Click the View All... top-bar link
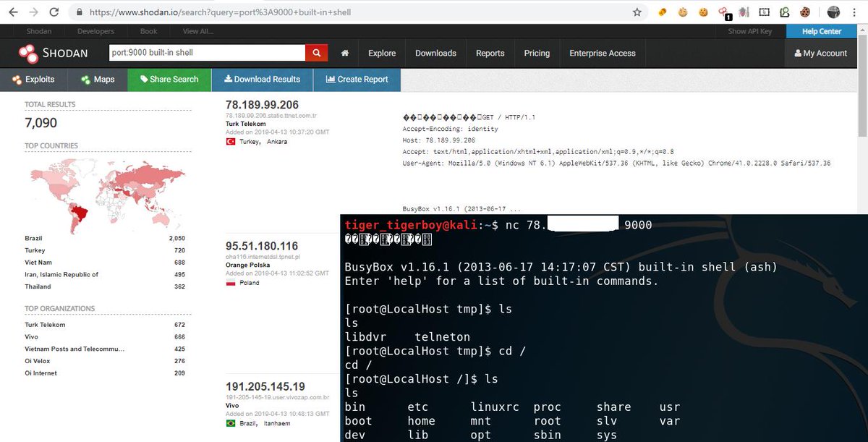868x442 pixels. [197, 31]
